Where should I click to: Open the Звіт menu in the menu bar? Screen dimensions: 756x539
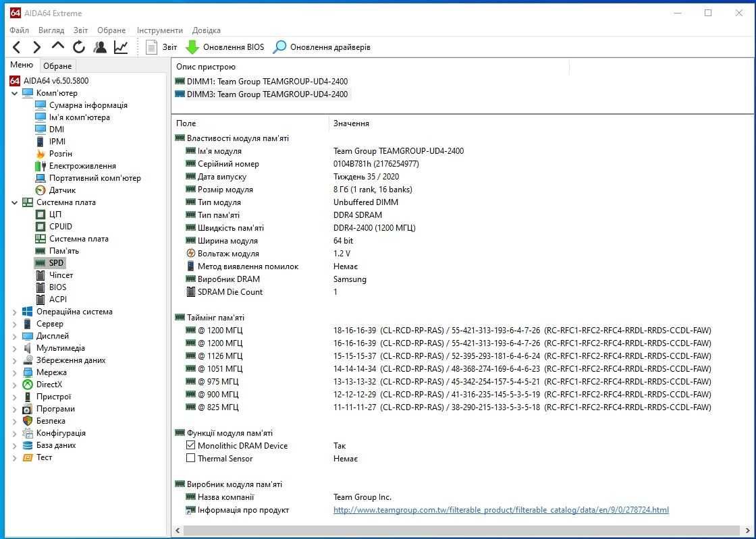point(80,30)
